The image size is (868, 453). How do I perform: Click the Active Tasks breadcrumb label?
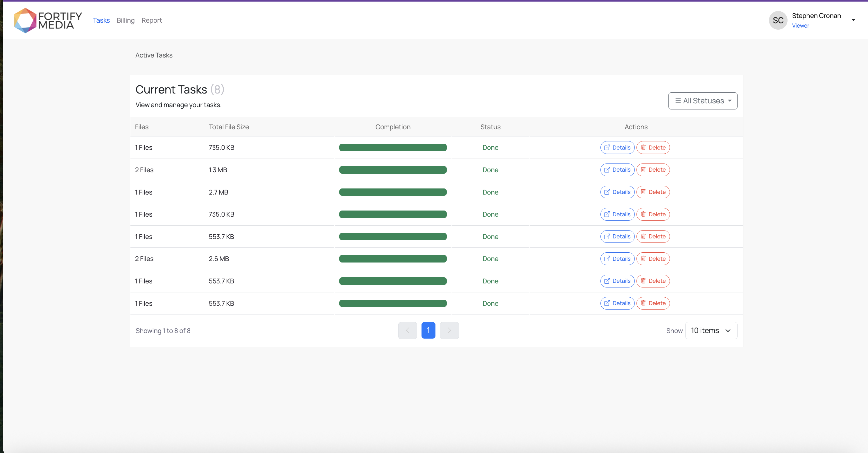154,55
